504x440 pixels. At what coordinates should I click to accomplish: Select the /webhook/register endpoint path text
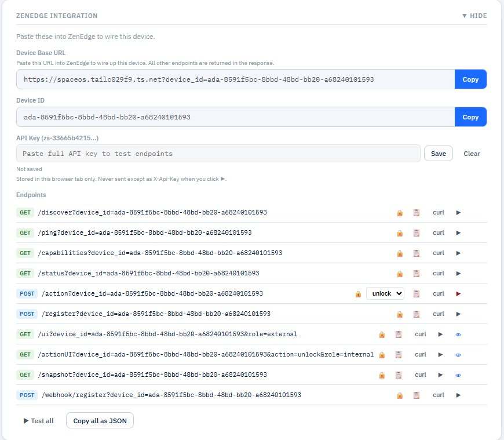[x=171, y=395]
